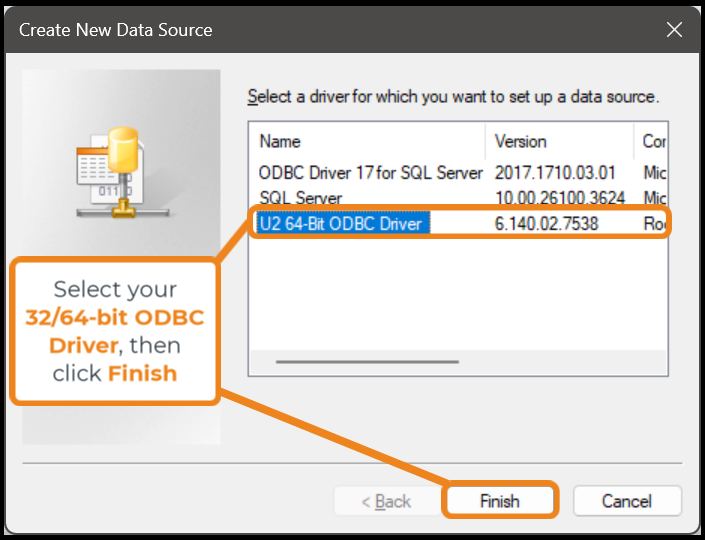
Task: Click the Finish button
Action: (500, 500)
